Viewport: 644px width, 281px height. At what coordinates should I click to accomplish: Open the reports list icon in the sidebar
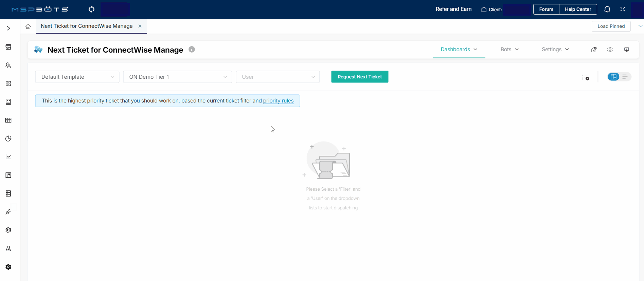point(8,193)
